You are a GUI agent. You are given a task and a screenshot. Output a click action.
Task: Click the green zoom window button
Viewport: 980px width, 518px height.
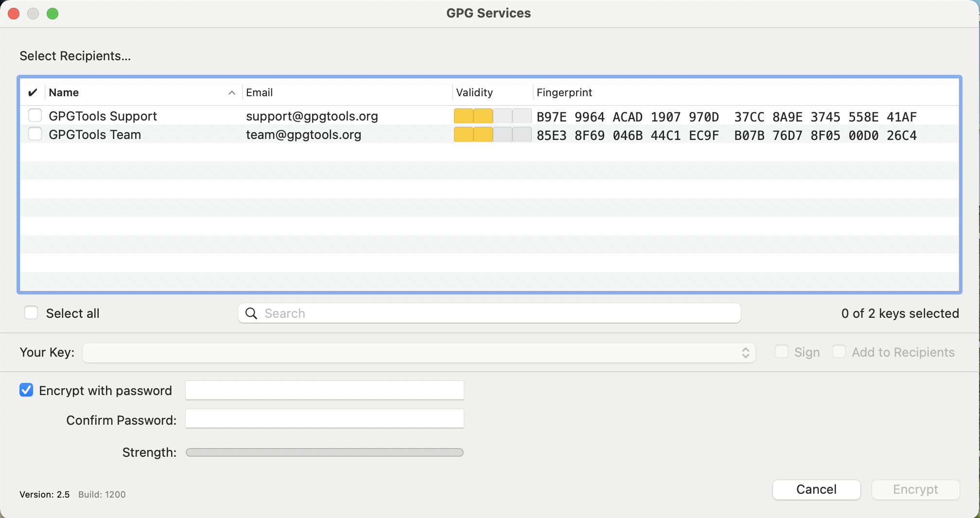click(x=52, y=14)
